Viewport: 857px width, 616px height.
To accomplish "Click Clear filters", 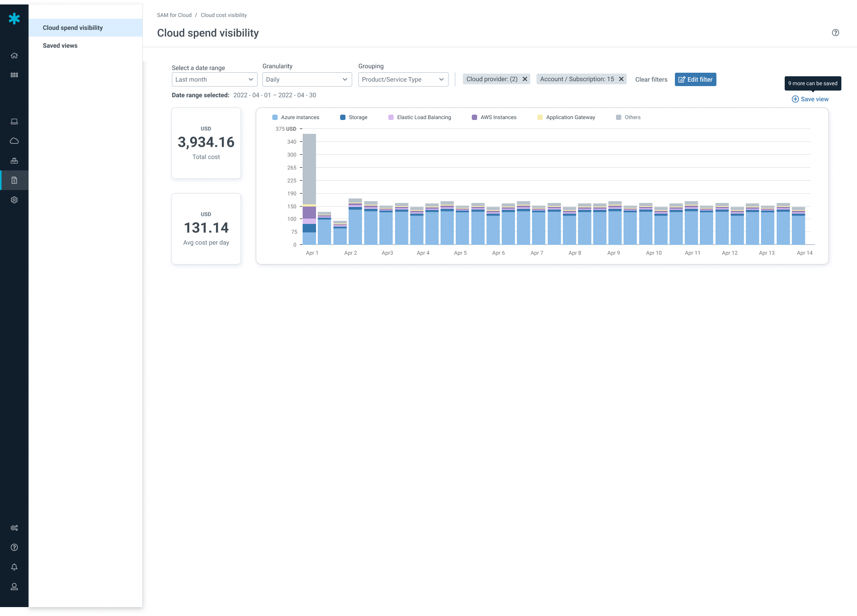I will pos(651,79).
